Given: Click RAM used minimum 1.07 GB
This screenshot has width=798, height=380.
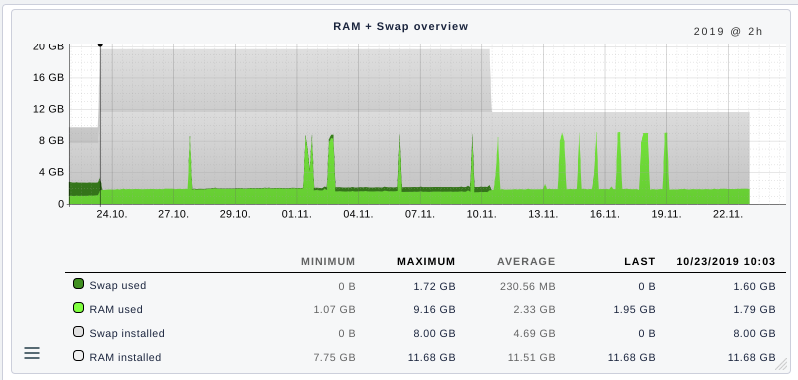Looking at the screenshot, I should (x=334, y=309).
